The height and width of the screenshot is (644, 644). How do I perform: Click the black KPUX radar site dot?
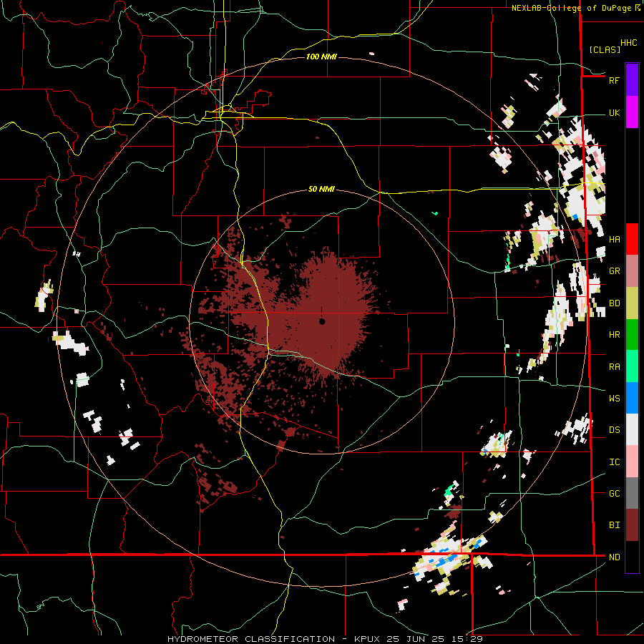coord(322,321)
